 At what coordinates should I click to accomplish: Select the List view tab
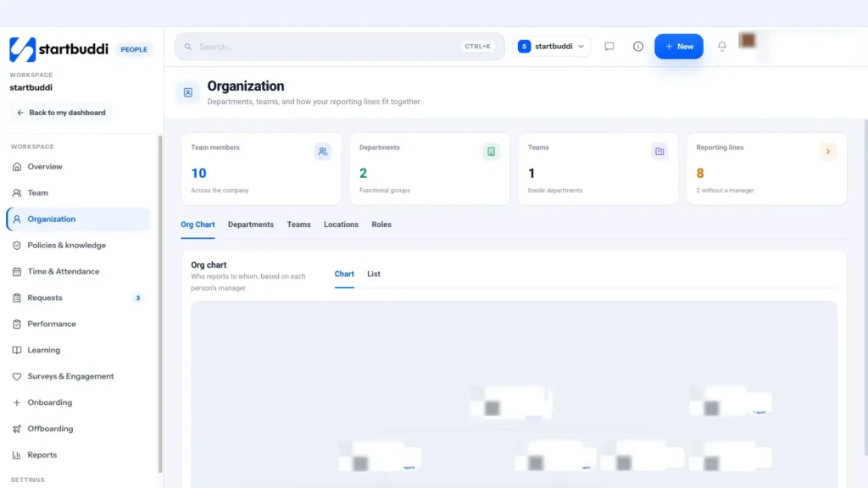tap(374, 274)
